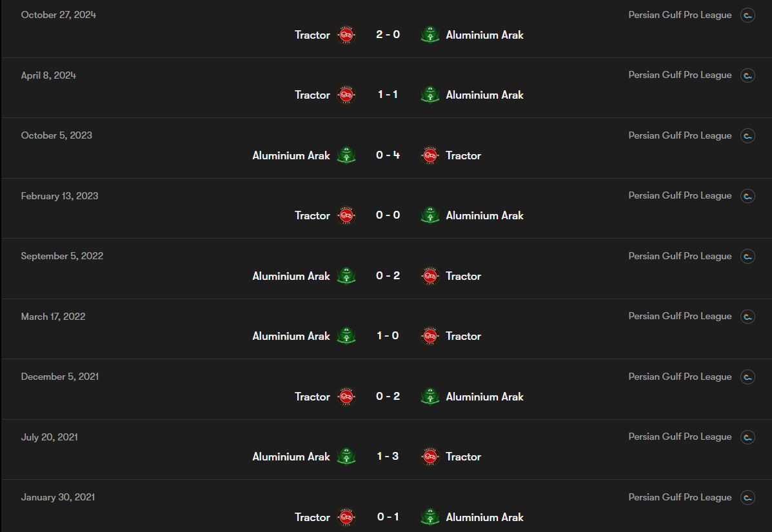Open Persian Gulf Pro League link for February 13, 2023
772x532 pixels.
click(680, 196)
